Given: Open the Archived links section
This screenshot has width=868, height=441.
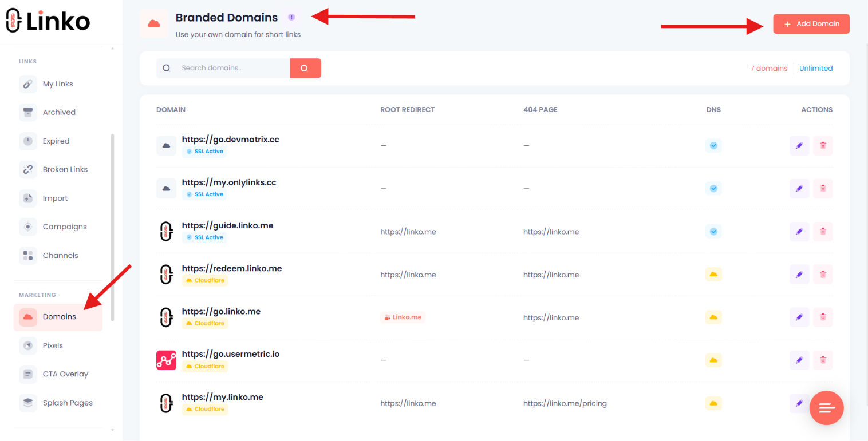Looking at the screenshot, I should click(59, 112).
